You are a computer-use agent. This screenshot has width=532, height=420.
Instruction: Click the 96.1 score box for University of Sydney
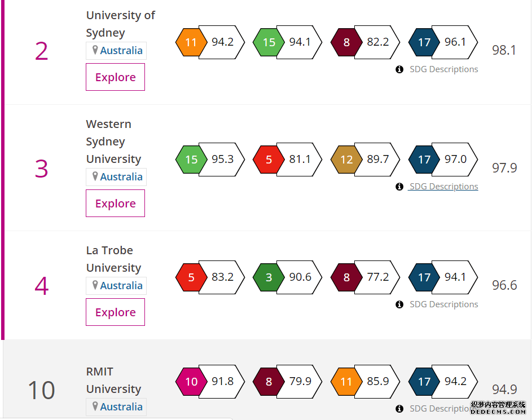tap(455, 42)
